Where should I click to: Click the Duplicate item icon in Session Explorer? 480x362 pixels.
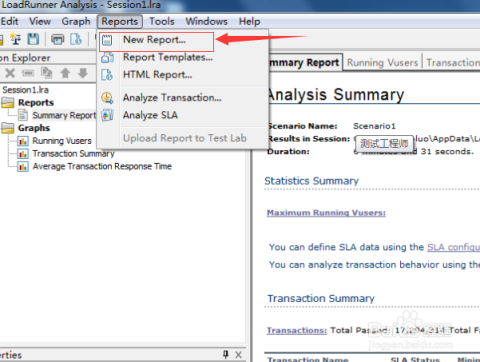pyautogui.click(x=47, y=73)
